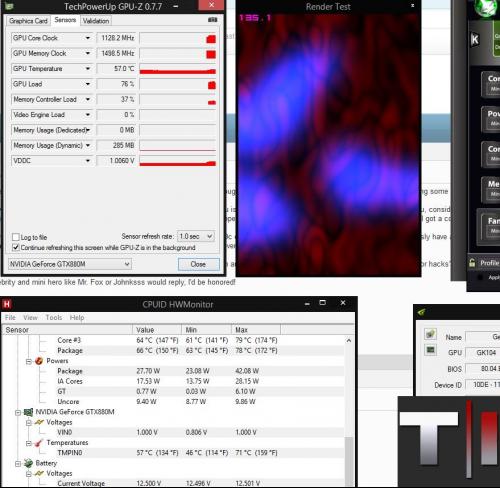Click the chip icon beside GPU field
Screen dimensions: 500x488
430,350
